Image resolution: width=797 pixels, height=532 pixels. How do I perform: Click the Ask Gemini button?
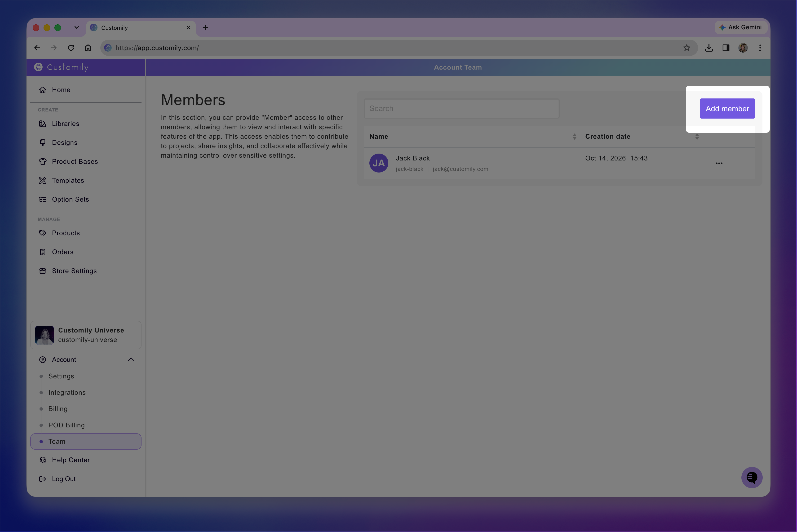coord(741,27)
